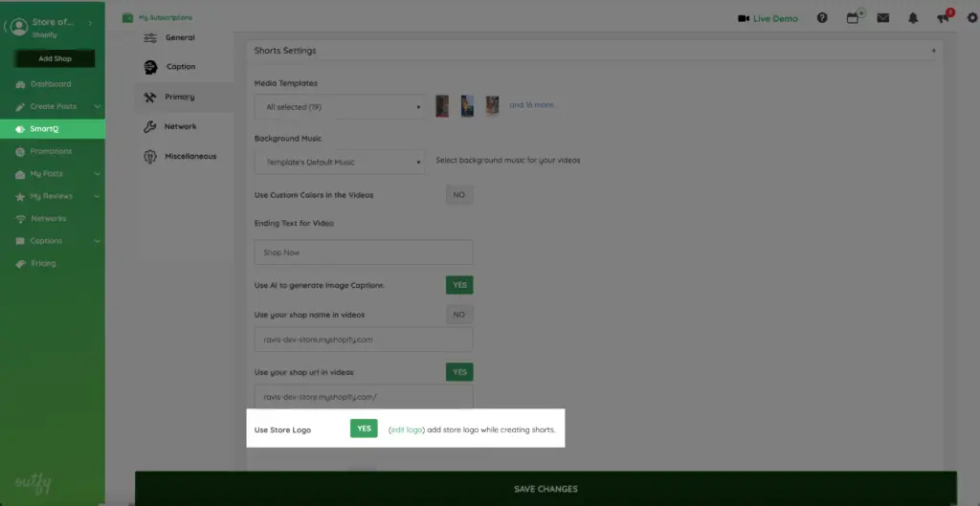Image resolution: width=980 pixels, height=506 pixels.
Task: Open Dashboard from the sidebar
Action: click(x=50, y=84)
